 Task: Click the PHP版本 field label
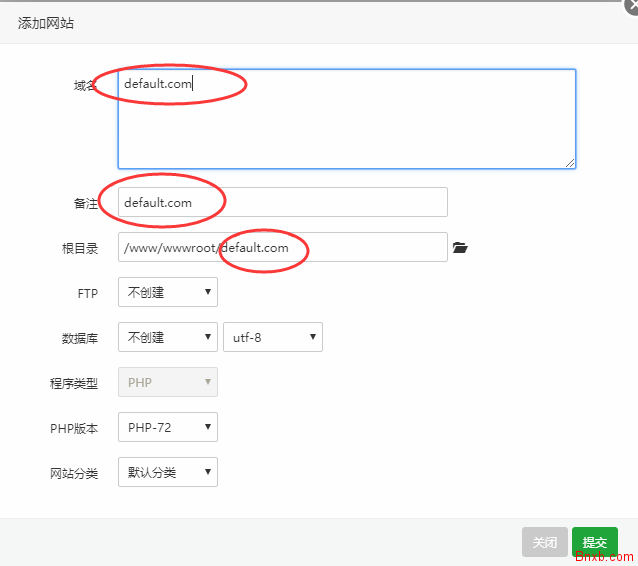[x=74, y=428]
